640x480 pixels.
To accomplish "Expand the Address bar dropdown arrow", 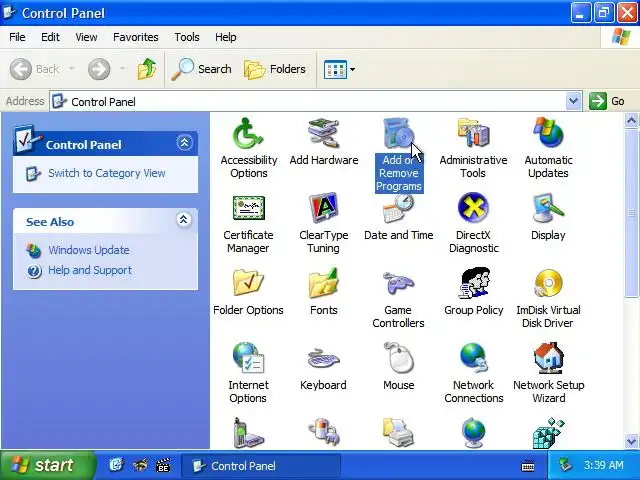I will 573,101.
